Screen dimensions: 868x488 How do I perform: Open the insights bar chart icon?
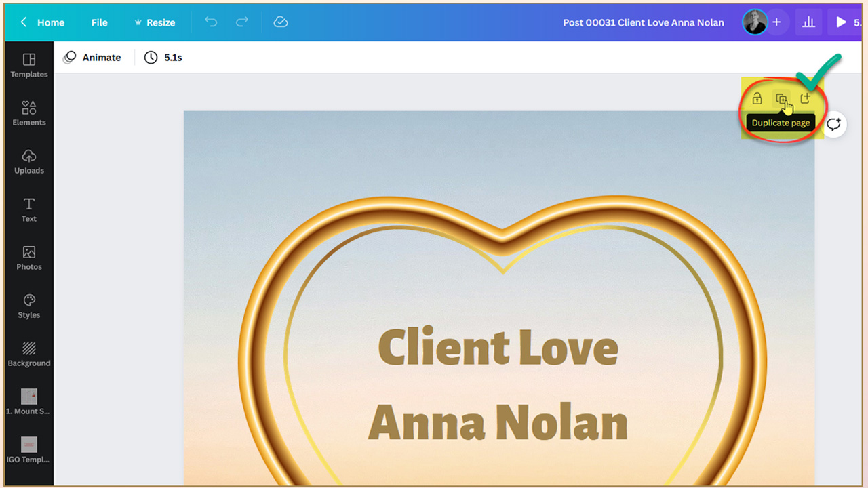[808, 22]
